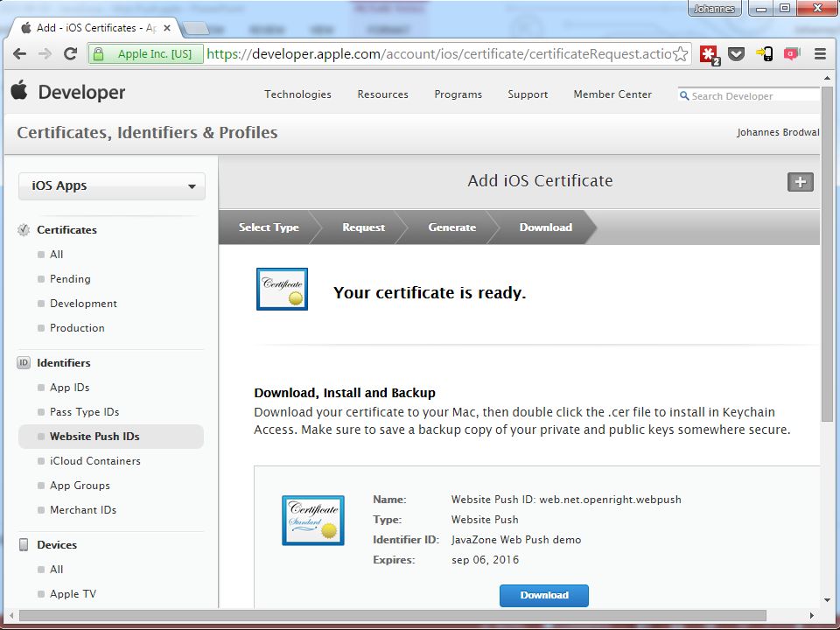The width and height of the screenshot is (840, 630).
Task: Click the Download step in wizard
Action: [545, 227]
